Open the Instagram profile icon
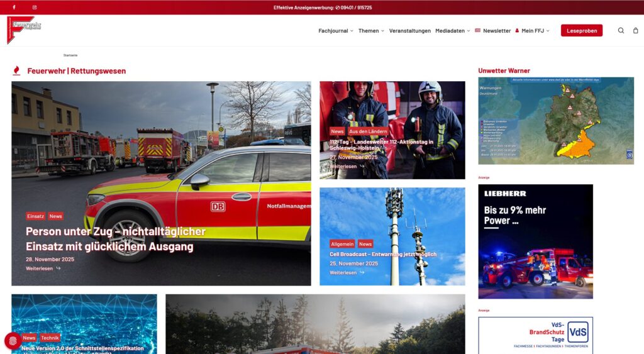This screenshot has height=354, width=644. [35, 8]
